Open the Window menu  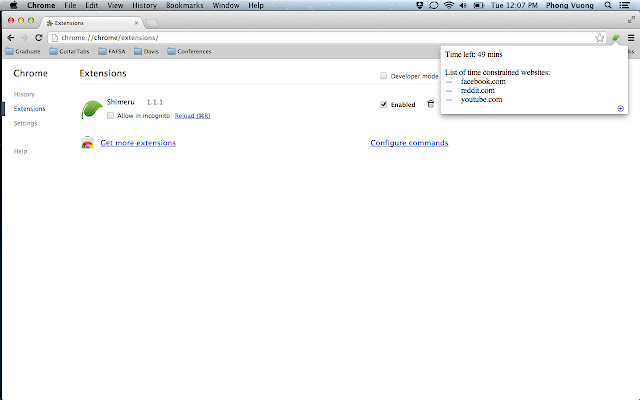(x=226, y=5)
